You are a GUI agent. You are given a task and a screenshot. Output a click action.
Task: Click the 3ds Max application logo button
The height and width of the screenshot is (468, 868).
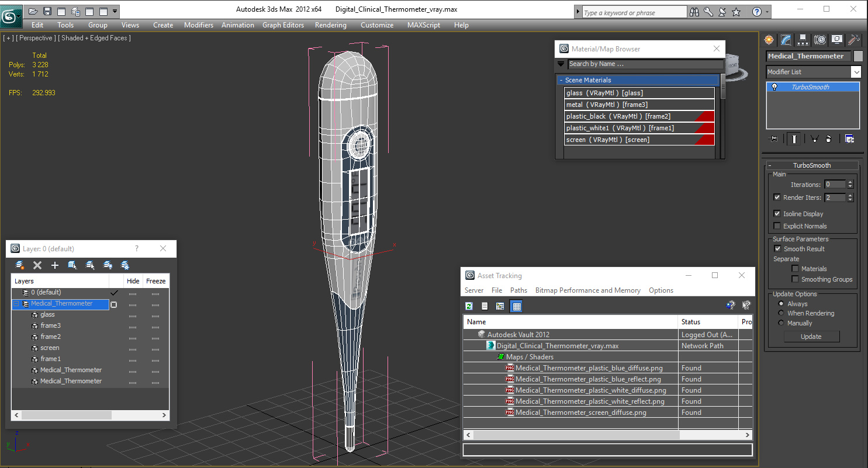pyautogui.click(x=11, y=15)
